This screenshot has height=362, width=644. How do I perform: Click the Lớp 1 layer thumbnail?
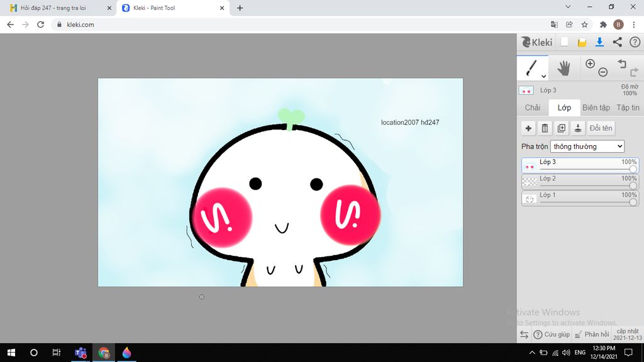[x=530, y=199]
